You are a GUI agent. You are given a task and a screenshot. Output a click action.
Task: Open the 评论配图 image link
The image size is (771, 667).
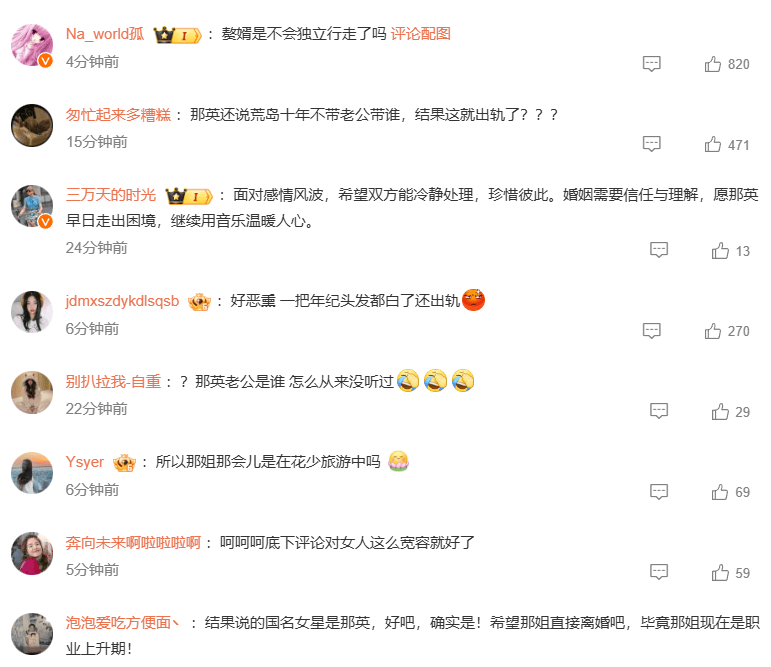pyautogui.click(x=420, y=34)
